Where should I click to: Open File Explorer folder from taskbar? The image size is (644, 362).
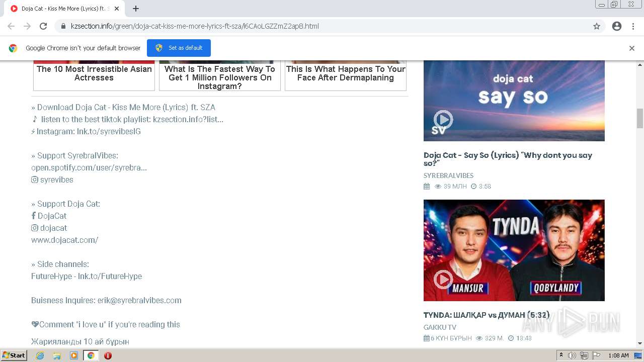57,355
